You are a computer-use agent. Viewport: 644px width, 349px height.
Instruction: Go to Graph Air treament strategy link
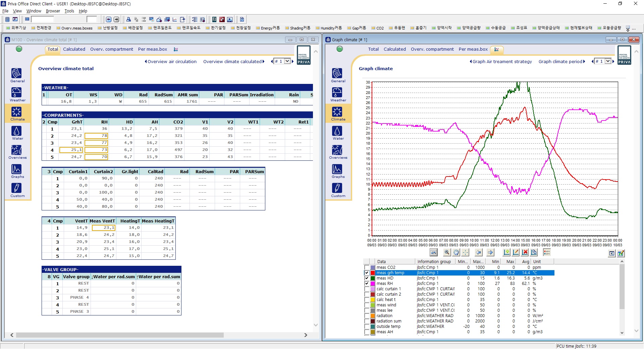pos(501,61)
